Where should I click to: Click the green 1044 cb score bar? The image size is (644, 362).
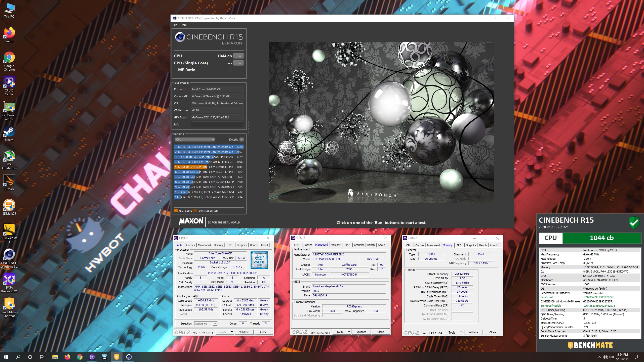coord(601,238)
